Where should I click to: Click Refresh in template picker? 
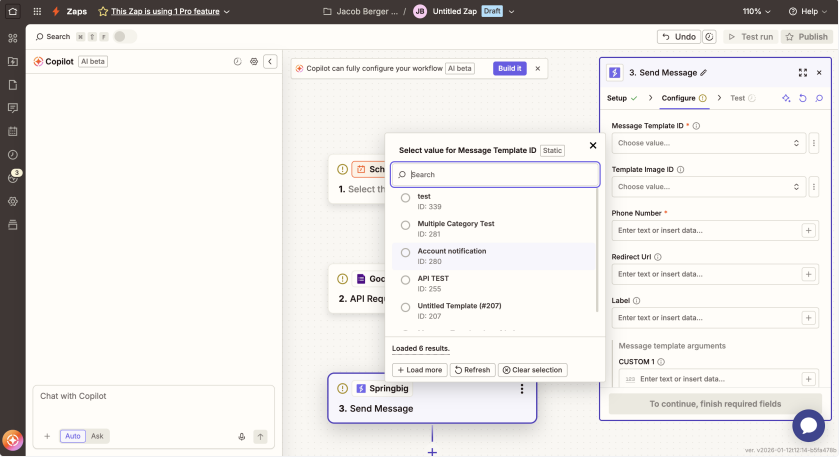472,370
